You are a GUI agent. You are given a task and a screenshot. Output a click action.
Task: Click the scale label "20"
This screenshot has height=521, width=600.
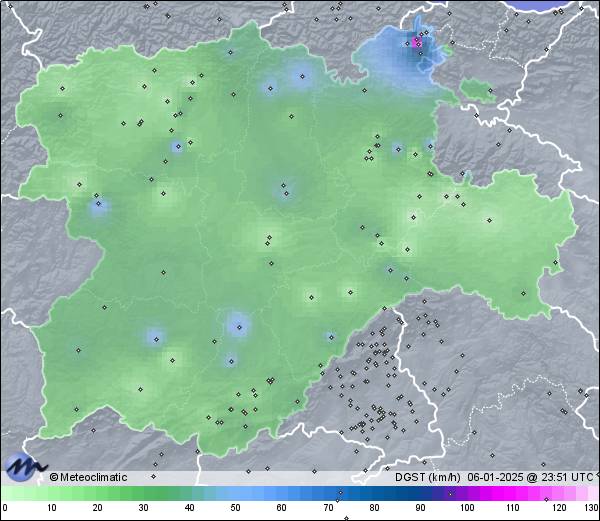coord(98,508)
